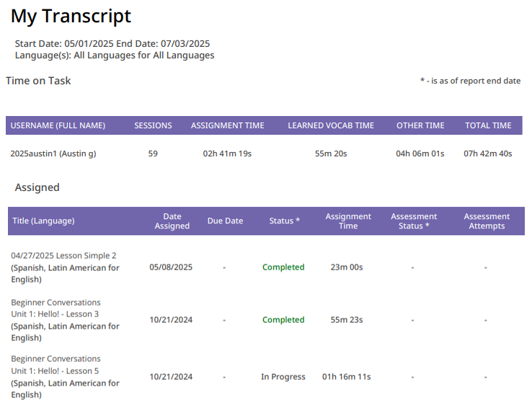Click the Due Date column header
The width and height of the screenshot is (532, 405).
pos(225,221)
